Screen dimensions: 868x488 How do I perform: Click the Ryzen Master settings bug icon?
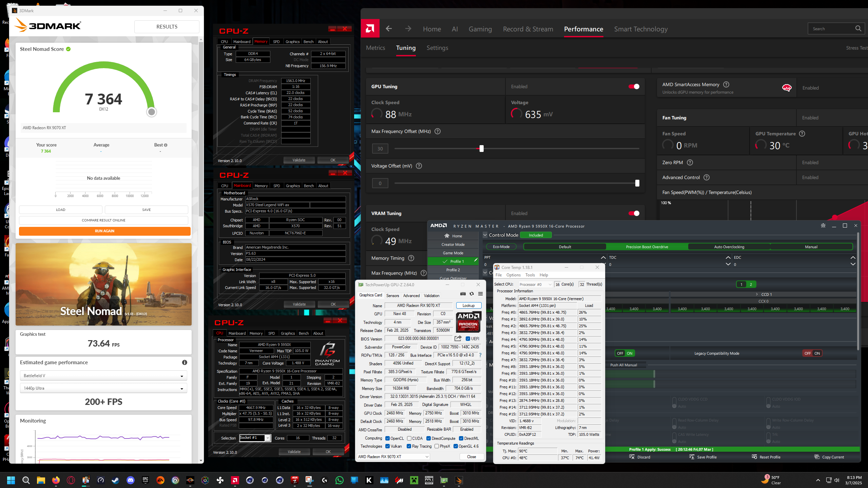click(823, 226)
